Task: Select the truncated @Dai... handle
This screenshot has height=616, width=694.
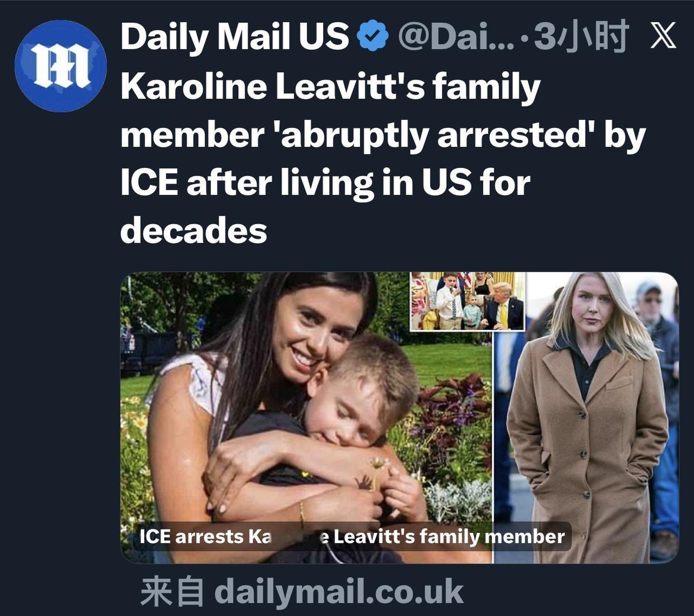Action: [x=456, y=36]
